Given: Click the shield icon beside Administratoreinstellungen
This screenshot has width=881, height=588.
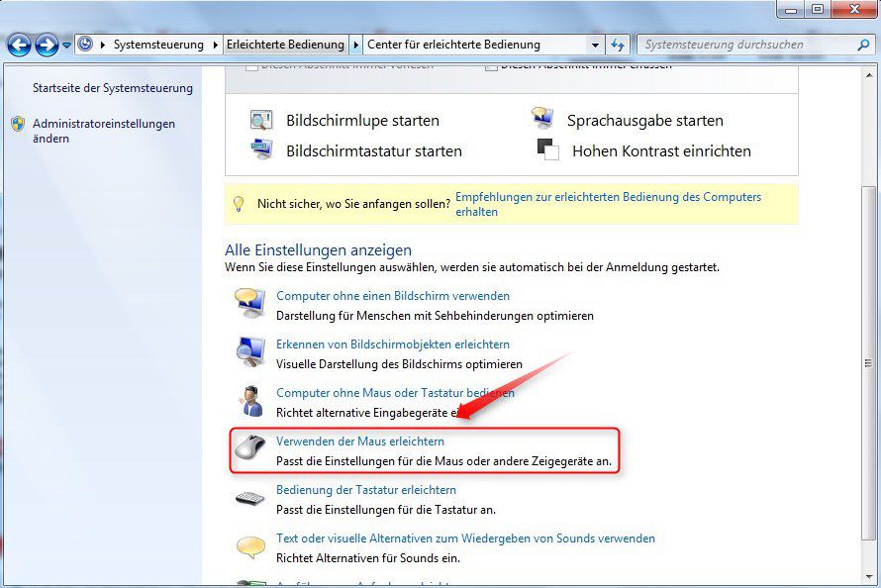Looking at the screenshot, I should 17,123.
